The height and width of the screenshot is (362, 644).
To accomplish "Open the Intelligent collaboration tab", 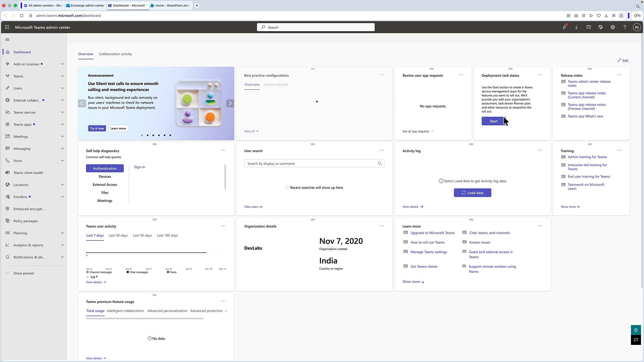I will click(x=125, y=311).
